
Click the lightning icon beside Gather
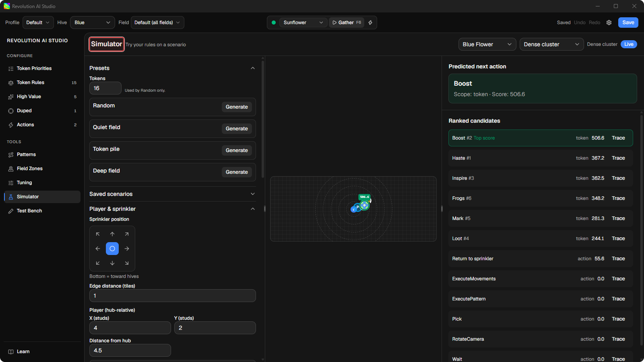(370, 23)
